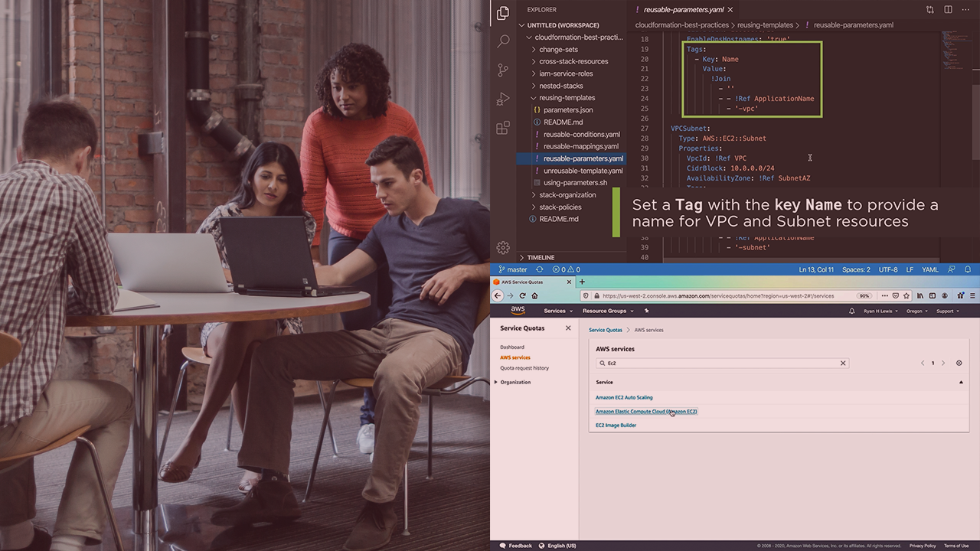Expand the change-sets folder

(x=558, y=49)
